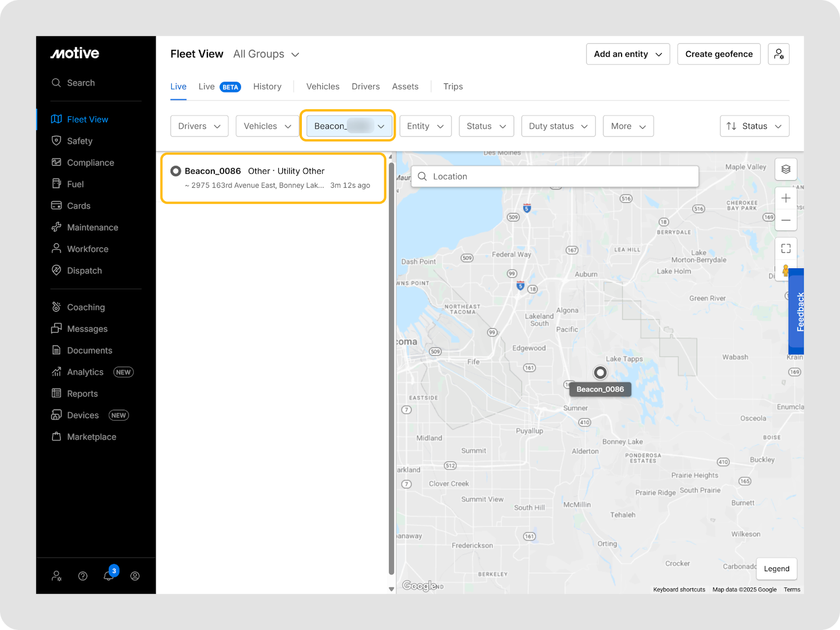Zoom in on the map
The height and width of the screenshot is (630, 840).
(785, 198)
